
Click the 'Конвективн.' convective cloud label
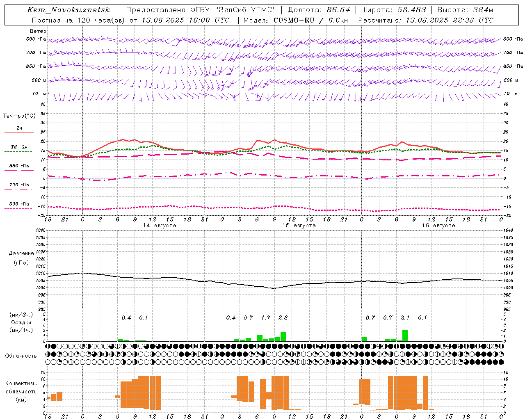(x=21, y=383)
